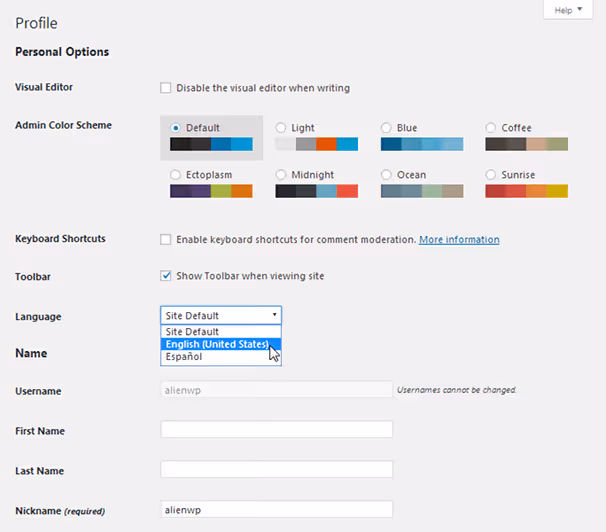Viewport: 606px width, 532px height.
Task: Click the Disable the visual editor label
Action: (263, 88)
